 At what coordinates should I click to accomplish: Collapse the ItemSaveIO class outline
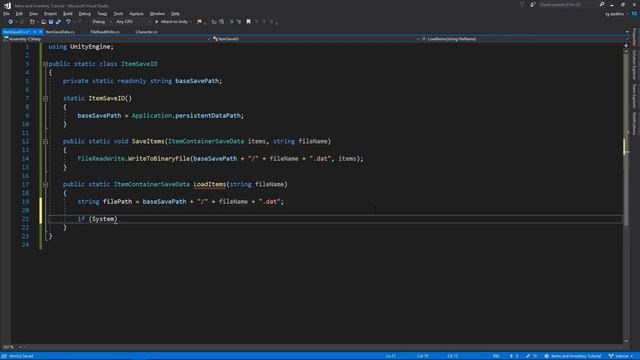(45, 64)
